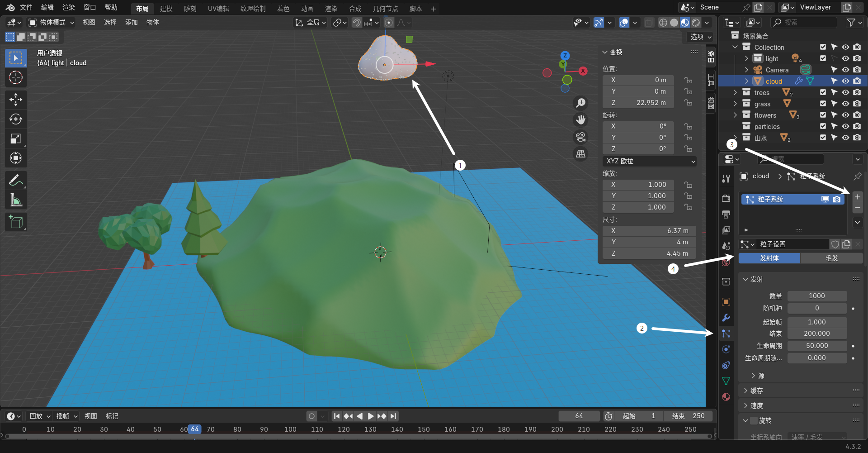Open the Modifiers wrench properties tab
868x453 pixels.
coord(726,318)
